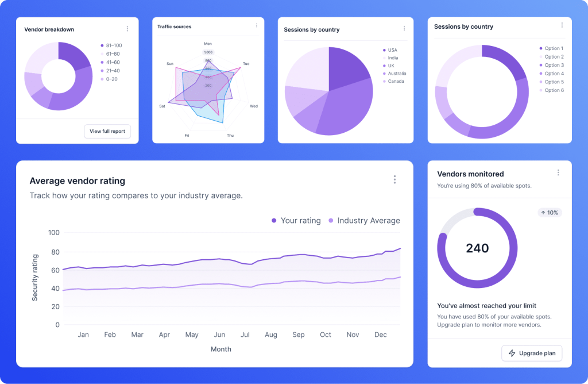
Task: Click the Mon axis on radar chart
Action: click(x=208, y=44)
